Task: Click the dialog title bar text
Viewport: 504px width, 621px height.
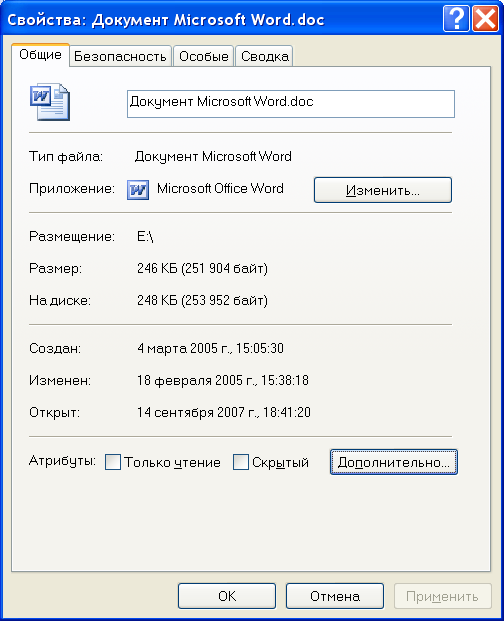Action: click(165, 19)
